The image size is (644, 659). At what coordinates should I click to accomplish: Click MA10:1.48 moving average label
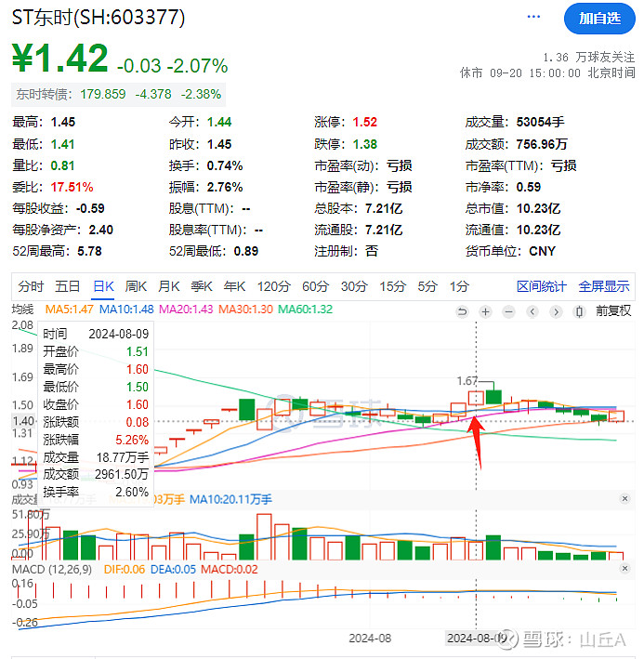(x=126, y=310)
